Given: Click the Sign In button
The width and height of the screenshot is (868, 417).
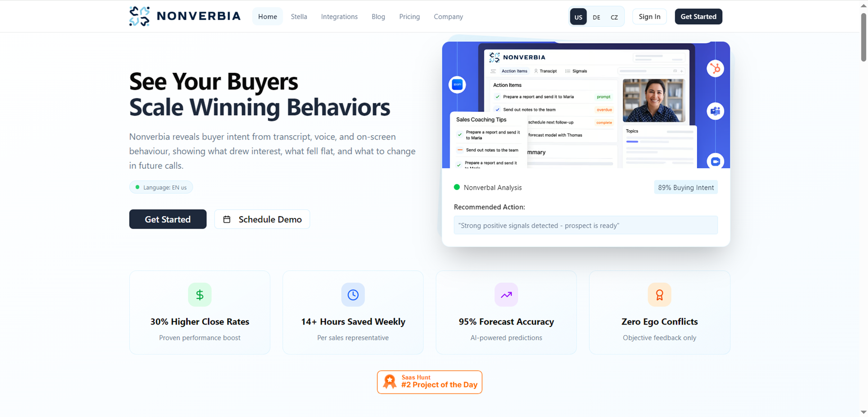Looking at the screenshot, I should (649, 17).
